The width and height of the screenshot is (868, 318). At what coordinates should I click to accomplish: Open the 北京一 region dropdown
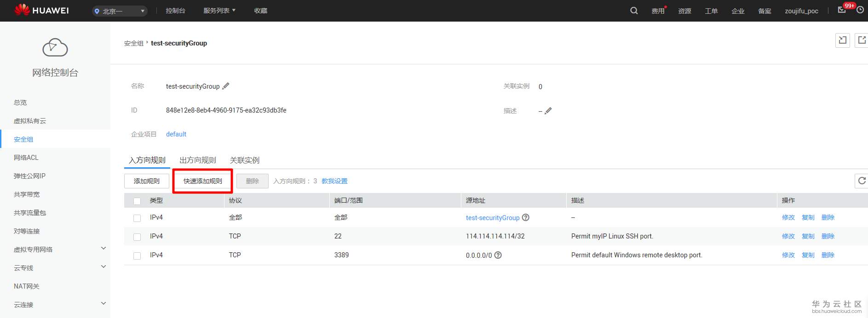120,11
